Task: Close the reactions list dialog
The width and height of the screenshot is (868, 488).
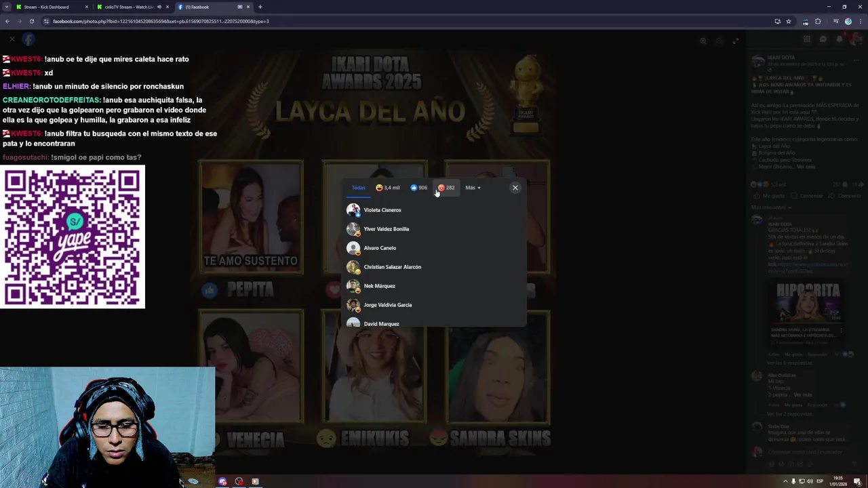Action: [515, 188]
